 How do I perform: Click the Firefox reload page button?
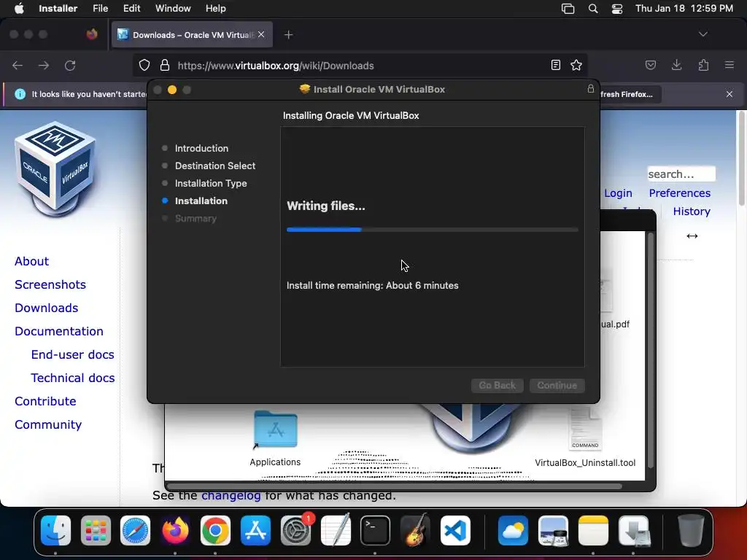click(x=70, y=65)
